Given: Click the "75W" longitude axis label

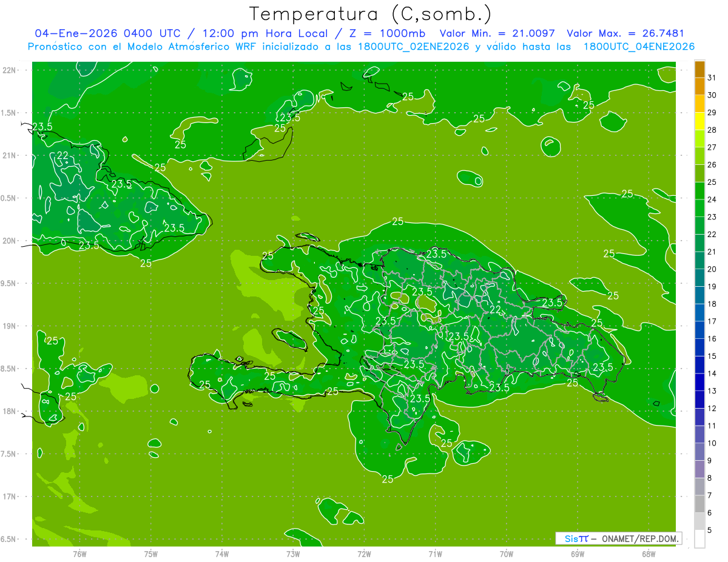Looking at the screenshot, I should (x=150, y=554).
